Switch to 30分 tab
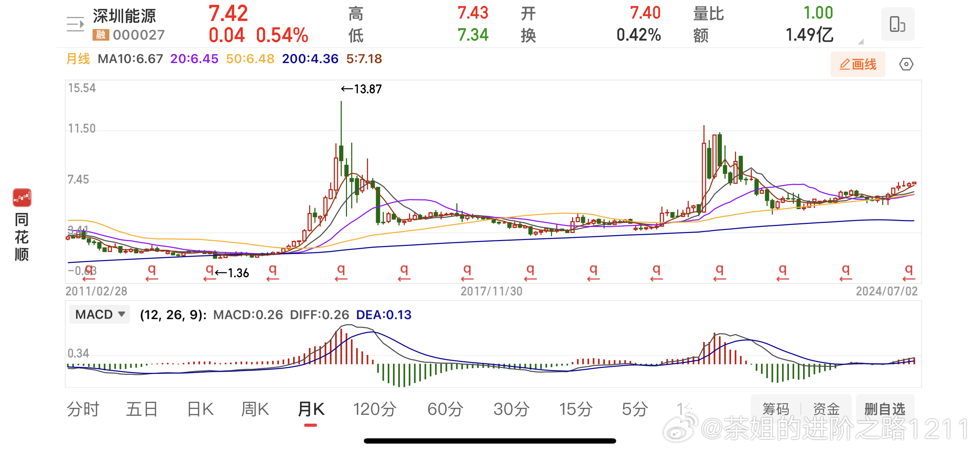This screenshot has height=452, width=980. (511, 409)
